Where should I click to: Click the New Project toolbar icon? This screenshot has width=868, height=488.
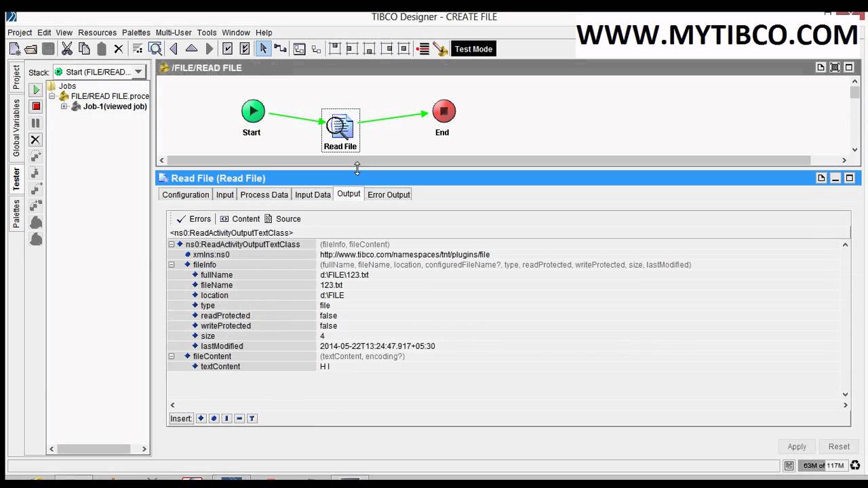click(x=15, y=49)
